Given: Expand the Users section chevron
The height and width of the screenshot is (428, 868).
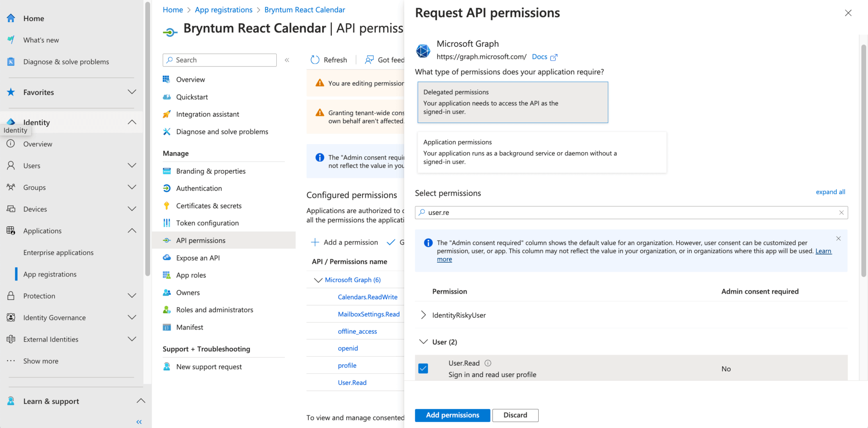Looking at the screenshot, I should 132,165.
